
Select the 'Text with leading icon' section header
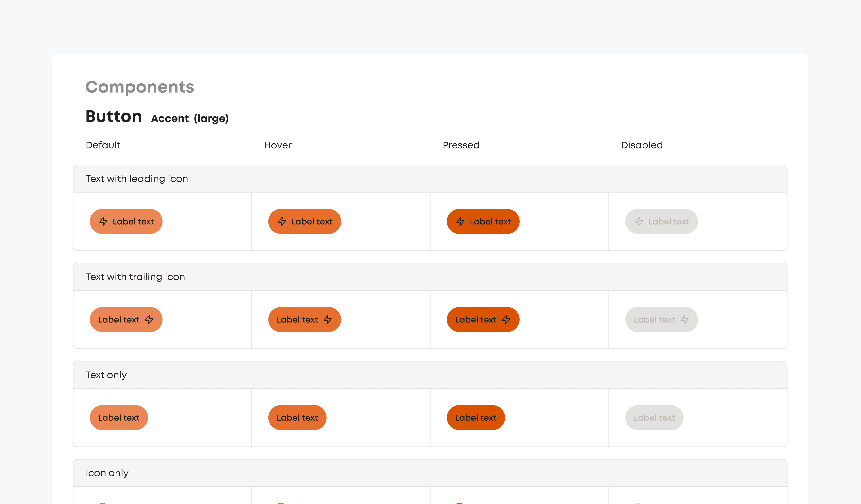[137, 179]
